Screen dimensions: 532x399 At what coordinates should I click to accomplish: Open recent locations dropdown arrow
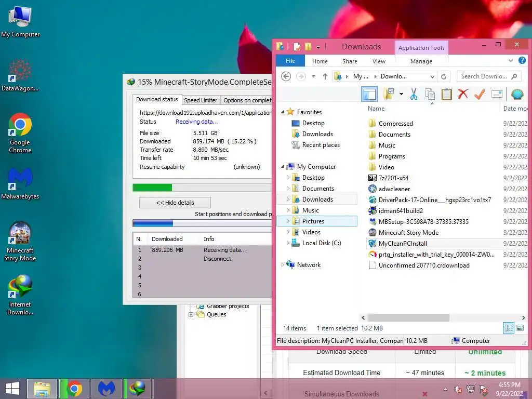click(x=313, y=76)
